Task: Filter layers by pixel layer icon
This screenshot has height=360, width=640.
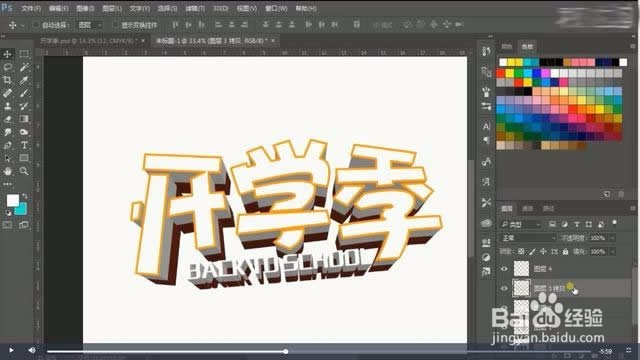Action: coord(552,224)
